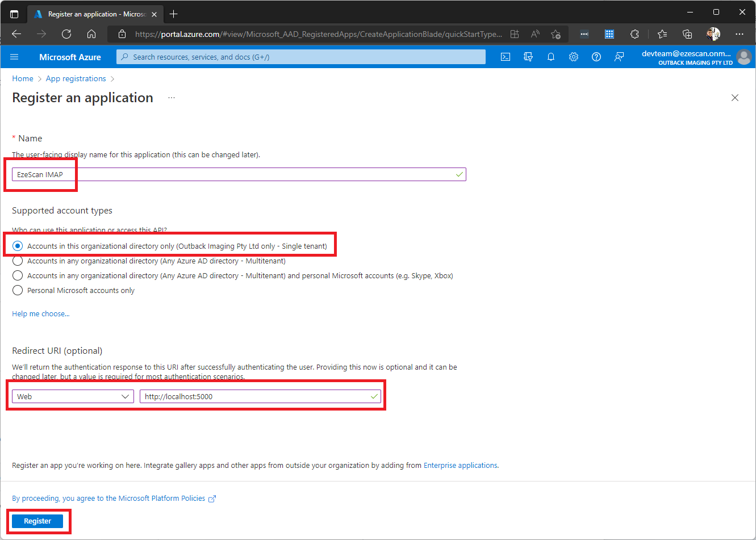Choose Personal Microsoft accounts only

pos(18,290)
